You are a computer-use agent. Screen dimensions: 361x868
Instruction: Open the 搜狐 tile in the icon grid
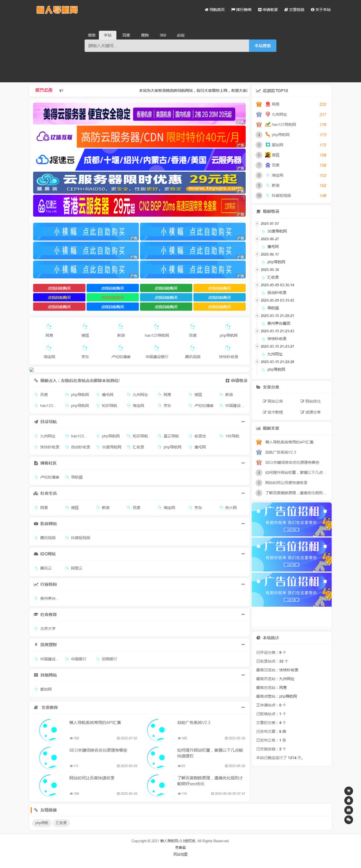coord(85,330)
